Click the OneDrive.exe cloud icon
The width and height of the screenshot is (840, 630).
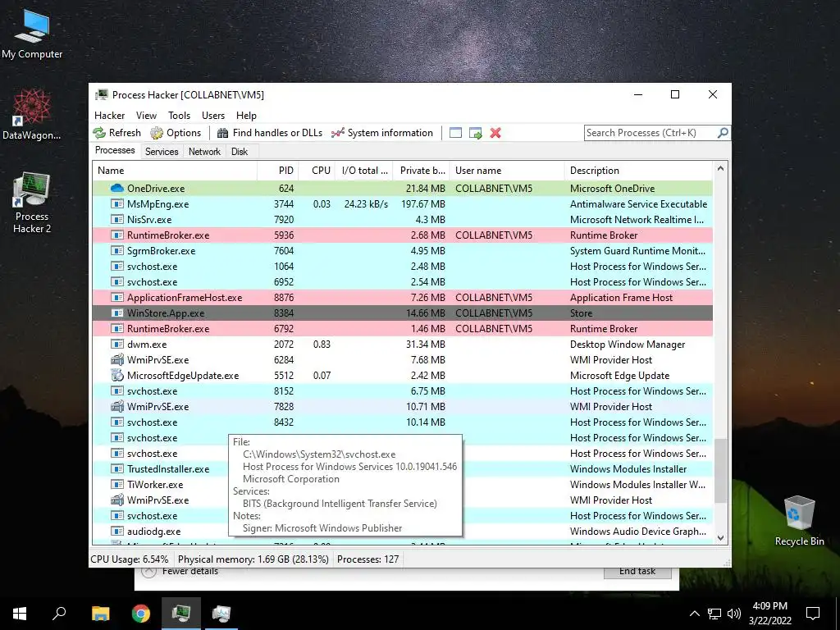[116, 189]
